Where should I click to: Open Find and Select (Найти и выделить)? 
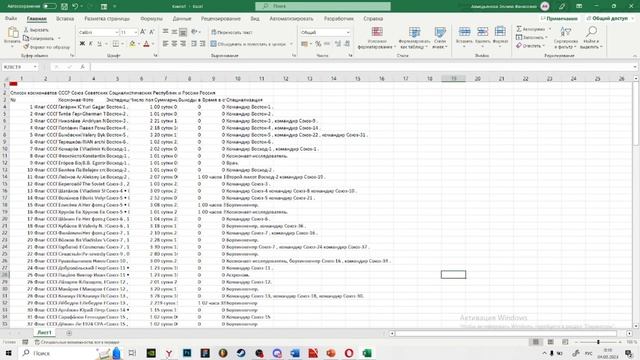coord(591,38)
